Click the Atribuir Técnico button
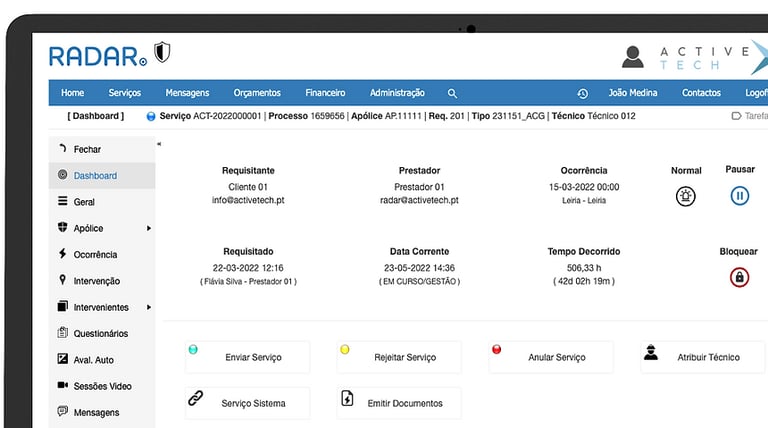768x428 pixels. 702,357
